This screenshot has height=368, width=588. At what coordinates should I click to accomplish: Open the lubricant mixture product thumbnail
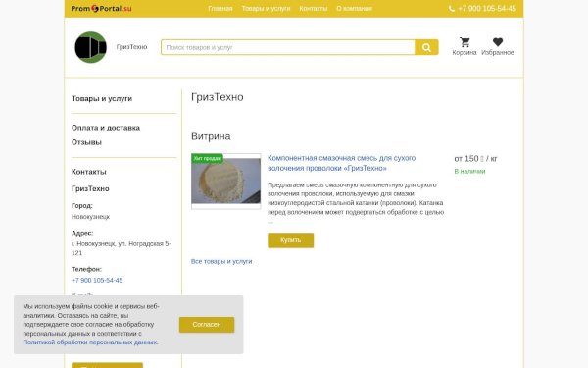tap(226, 182)
